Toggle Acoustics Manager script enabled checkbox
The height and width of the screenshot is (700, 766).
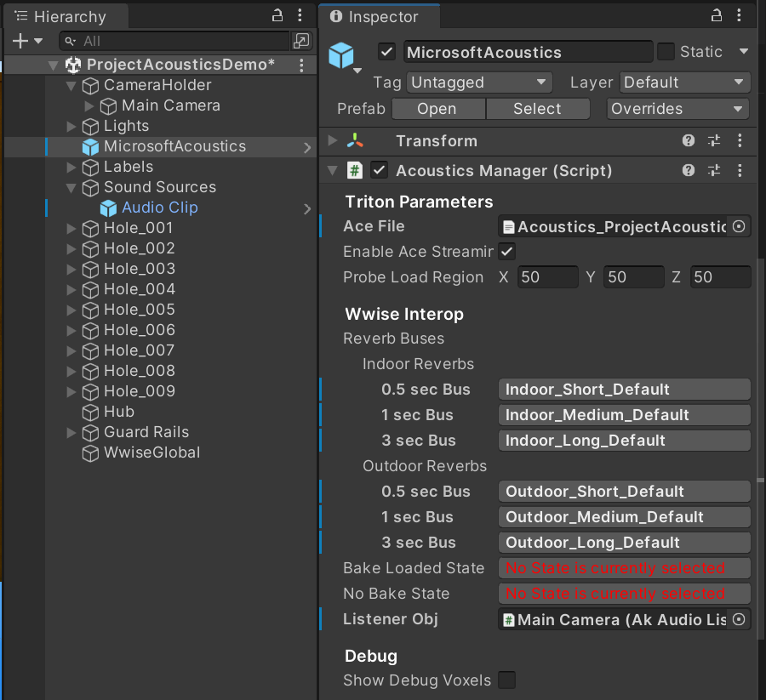tap(379, 170)
